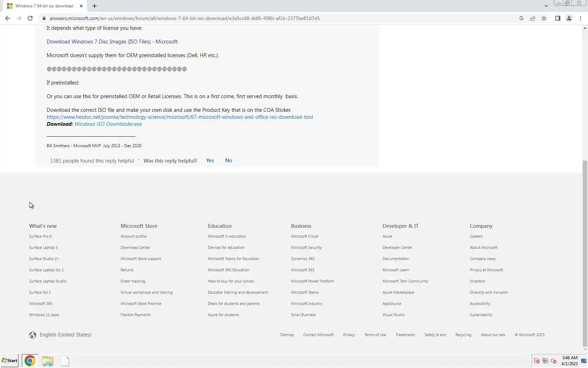Open Download Windows 7 Disc Images link
The image size is (588, 368).
(112, 42)
